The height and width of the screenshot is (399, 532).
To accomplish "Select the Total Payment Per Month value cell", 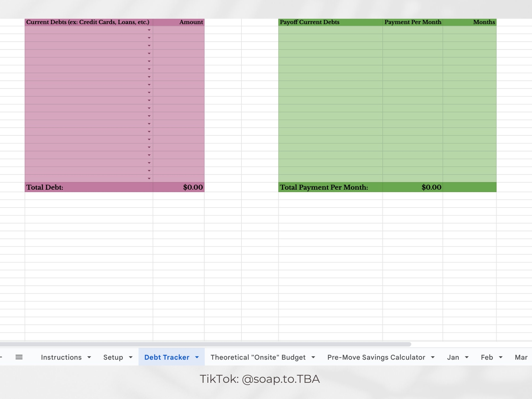I will [413, 187].
